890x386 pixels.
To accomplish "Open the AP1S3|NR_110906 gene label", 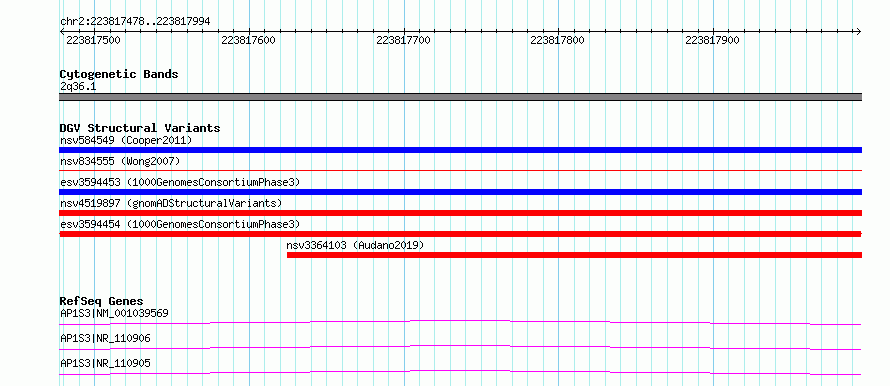I will pos(105,338).
